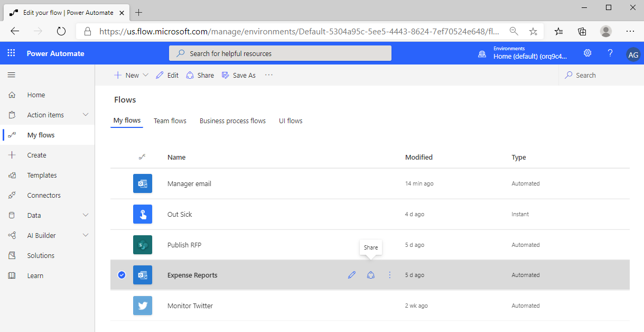Open more commands for Expense Reports
This screenshot has width=644, height=332.
[x=390, y=275]
